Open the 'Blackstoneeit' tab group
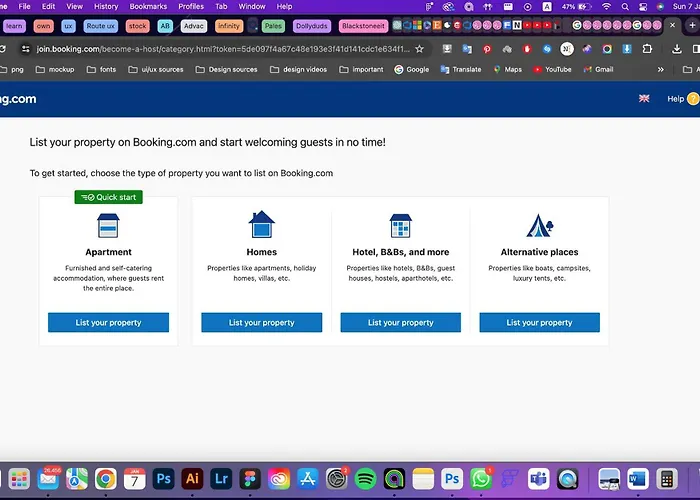The height and width of the screenshot is (500, 700). (363, 26)
